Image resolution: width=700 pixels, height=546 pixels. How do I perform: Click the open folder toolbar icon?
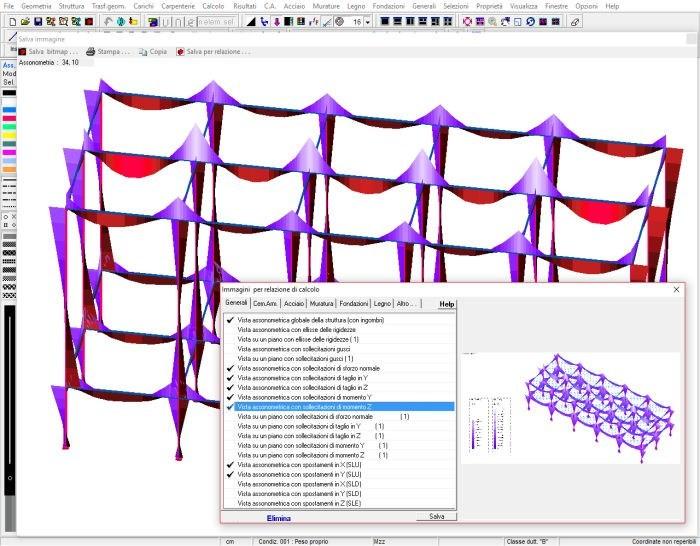(x=24, y=21)
